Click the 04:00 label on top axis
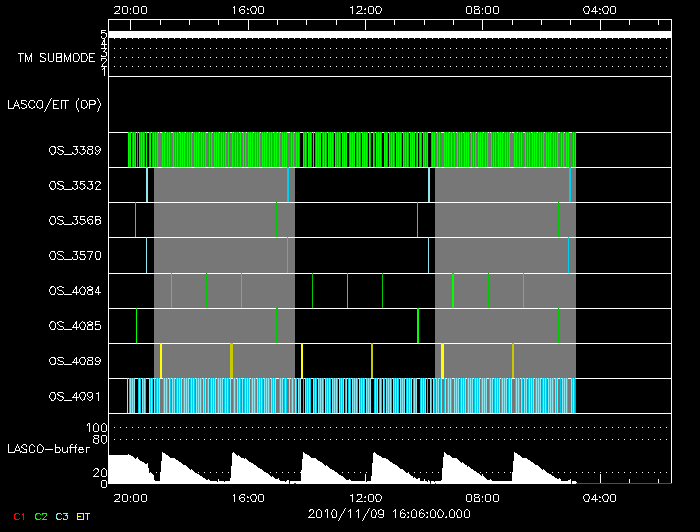This screenshot has width=700, height=532. coord(600,10)
